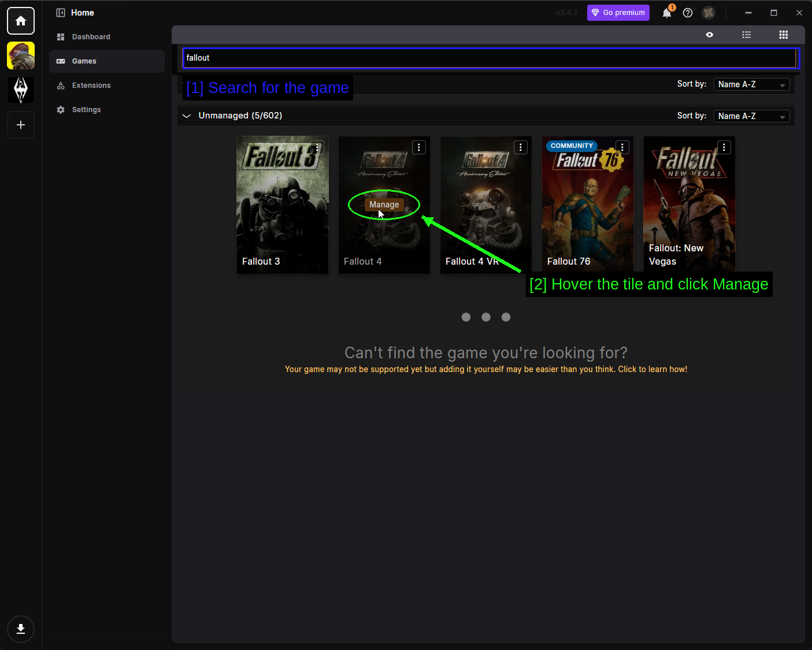Switch to list view layout
Image resolution: width=812 pixels, height=650 pixels.
pyautogui.click(x=747, y=35)
